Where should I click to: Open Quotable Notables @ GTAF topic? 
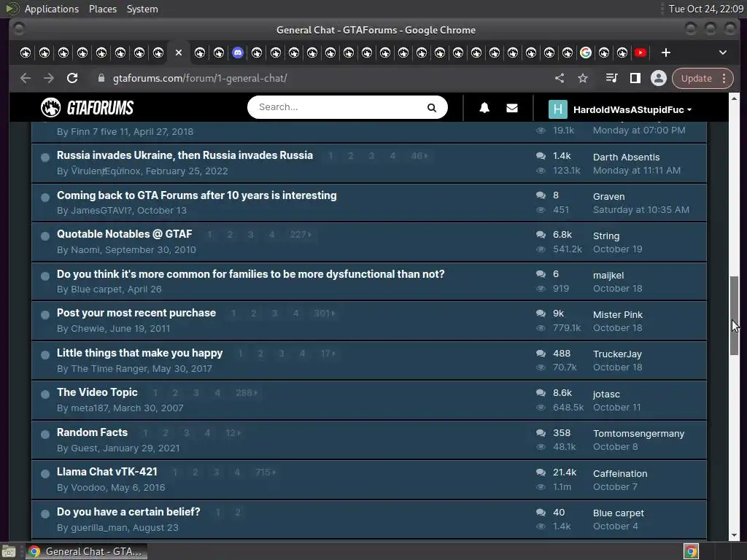pos(124,234)
